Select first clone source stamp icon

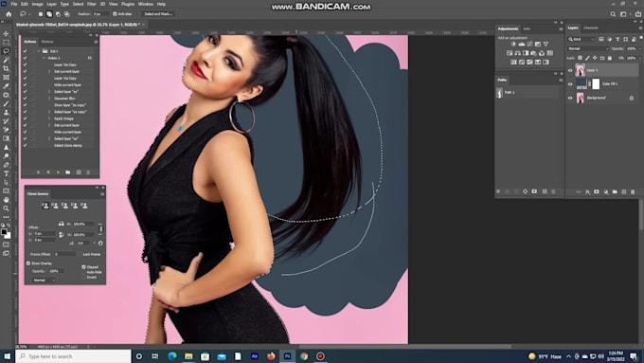pyautogui.click(x=45, y=206)
